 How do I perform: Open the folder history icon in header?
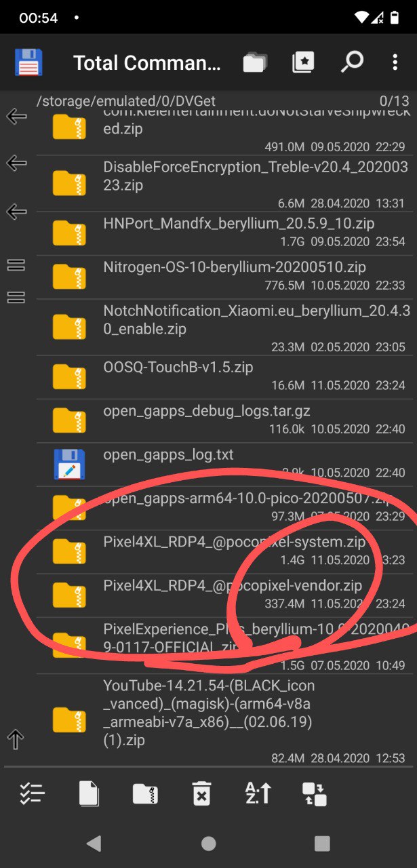[255, 62]
